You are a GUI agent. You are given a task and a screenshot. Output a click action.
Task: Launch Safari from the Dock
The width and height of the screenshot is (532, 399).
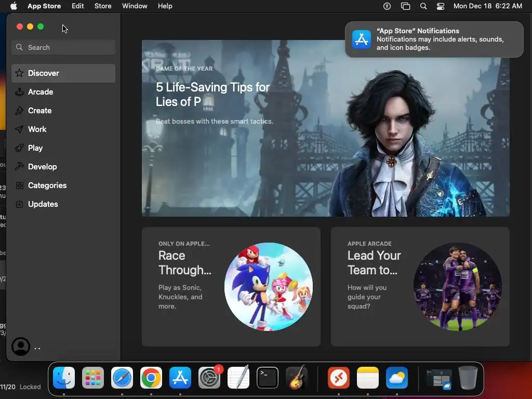point(122,378)
